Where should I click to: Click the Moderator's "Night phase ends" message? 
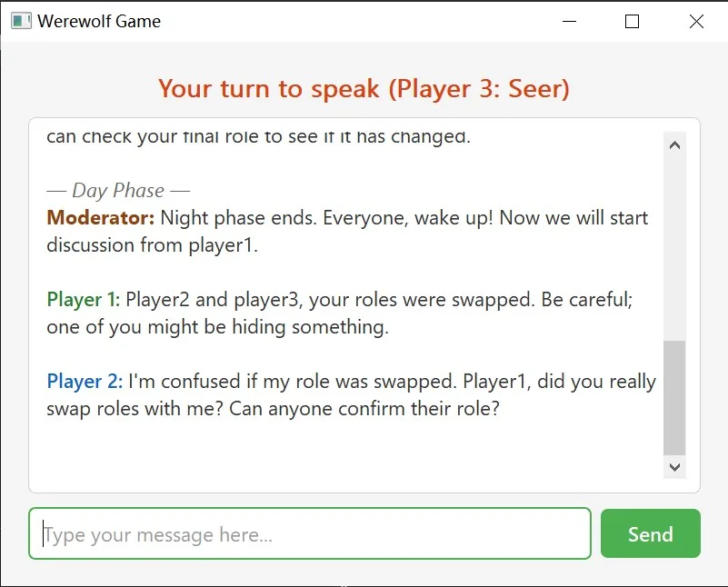(347, 231)
